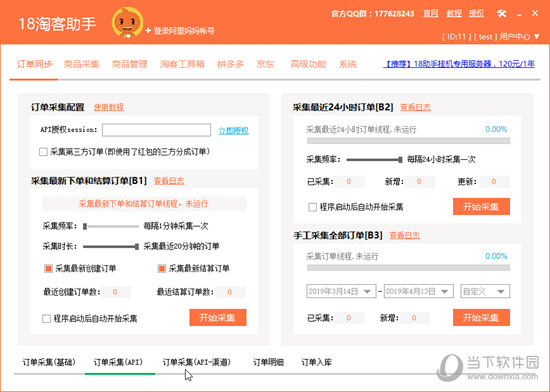550x392 pixels.
Task: Switch to 订单明细 bottom tab
Action: [x=268, y=362]
